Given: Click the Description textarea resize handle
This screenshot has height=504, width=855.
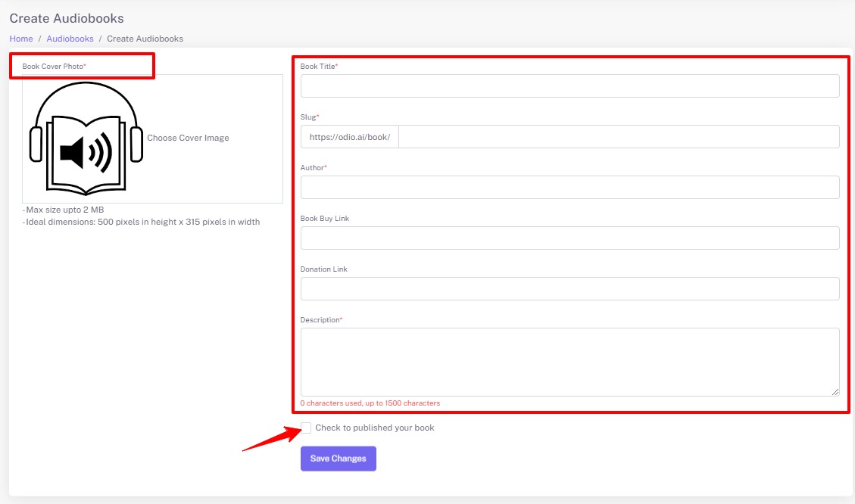Looking at the screenshot, I should click(835, 392).
